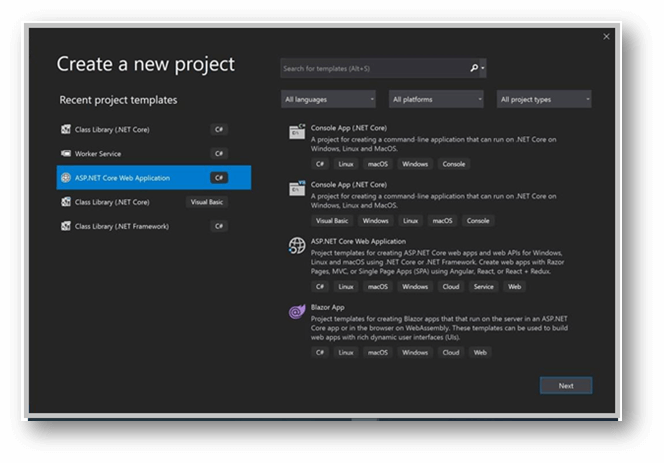Click the Next button

pos(566,385)
